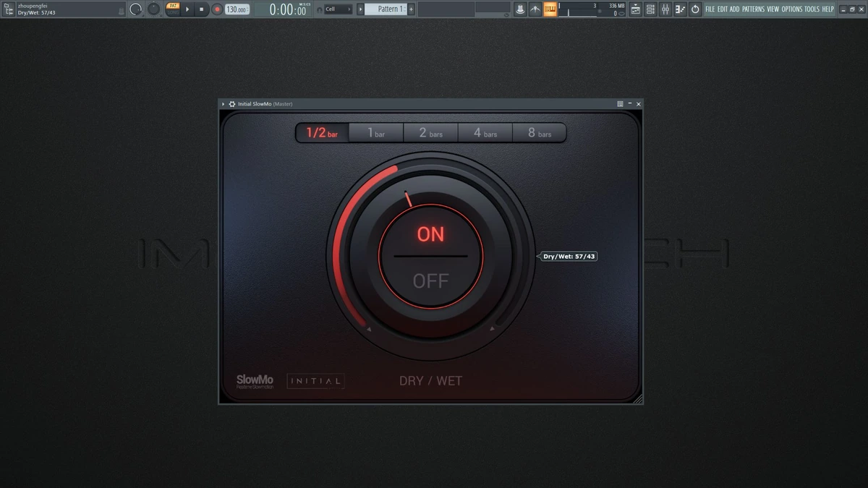The height and width of the screenshot is (488, 868).
Task: Open the OPTIONS menu
Action: [x=792, y=9]
